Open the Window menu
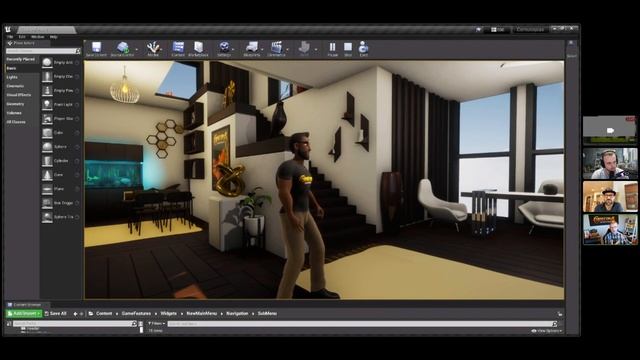 click(x=38, y=37)
